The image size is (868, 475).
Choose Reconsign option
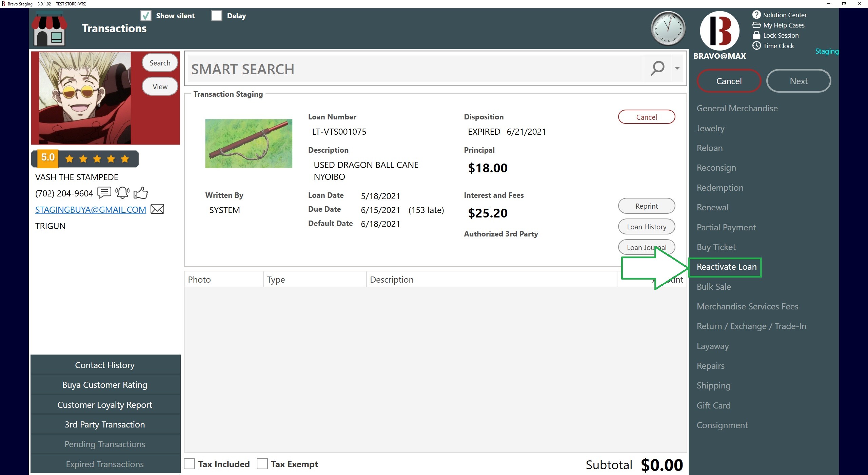(x=716, y=168)
